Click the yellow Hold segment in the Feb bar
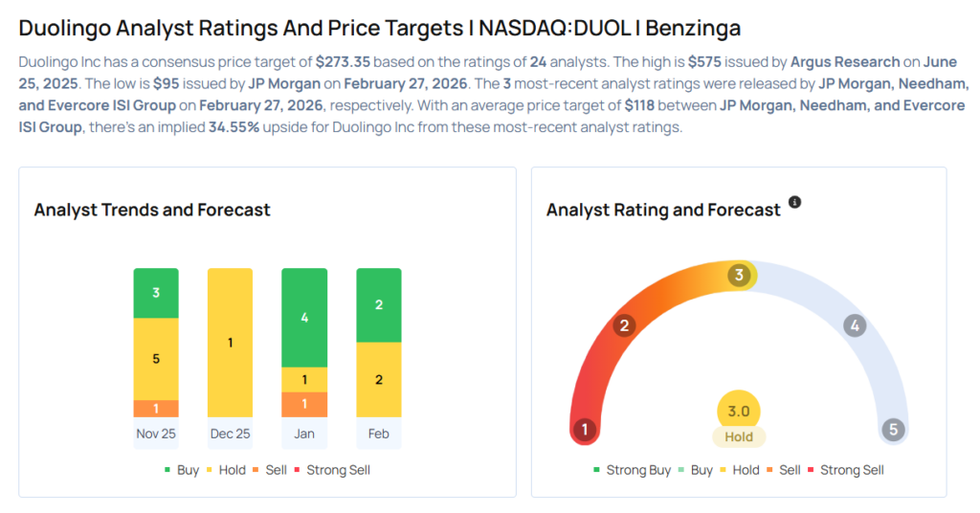Viewport: 980px width, 513px height. point(378,380)
